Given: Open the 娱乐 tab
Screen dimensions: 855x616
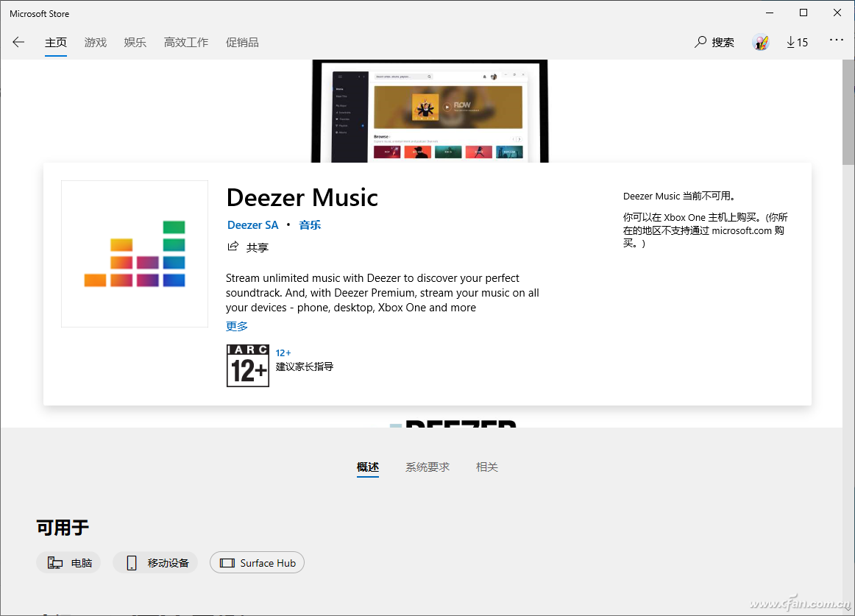Looking at the screenshot, I should (135, 42).
